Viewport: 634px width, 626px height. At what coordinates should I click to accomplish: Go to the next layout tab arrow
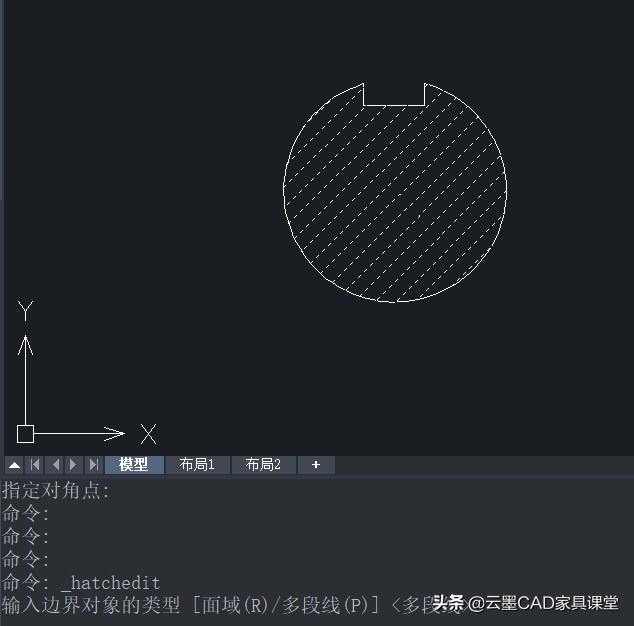point(74,465)
